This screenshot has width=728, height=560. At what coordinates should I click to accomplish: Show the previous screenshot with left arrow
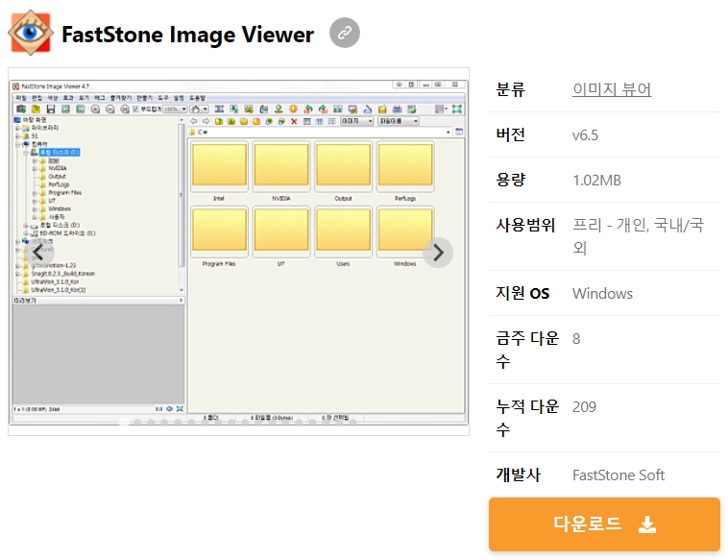[39, 253]
